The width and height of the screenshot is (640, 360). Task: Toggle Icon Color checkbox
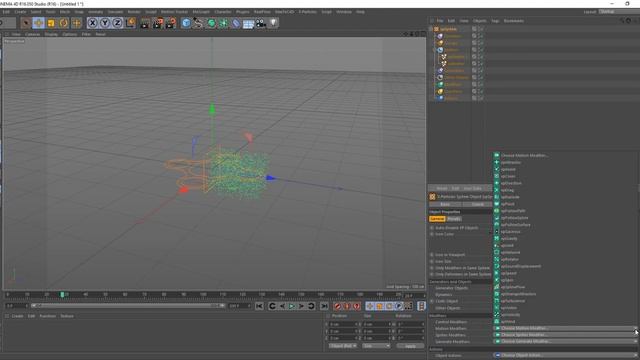(432, 234)
